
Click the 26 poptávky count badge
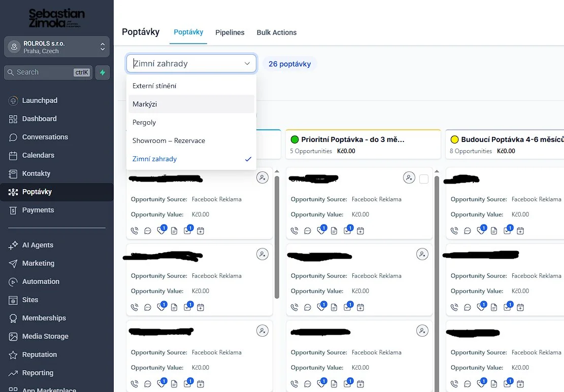pos(289,64)
